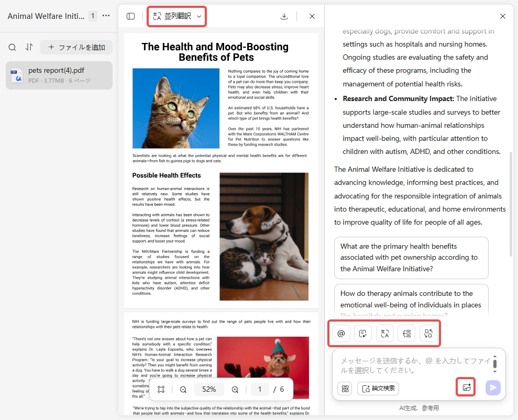Click the Animal Welfare Initi... knowledge base title
518x420 pixels.
pyautogui.click(x=46, y=16)
